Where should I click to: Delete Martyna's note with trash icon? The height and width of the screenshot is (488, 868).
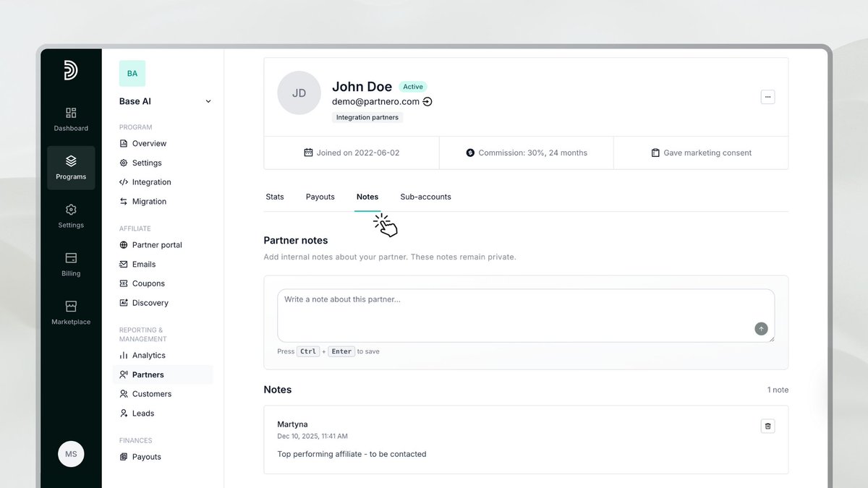coord(768,427)
